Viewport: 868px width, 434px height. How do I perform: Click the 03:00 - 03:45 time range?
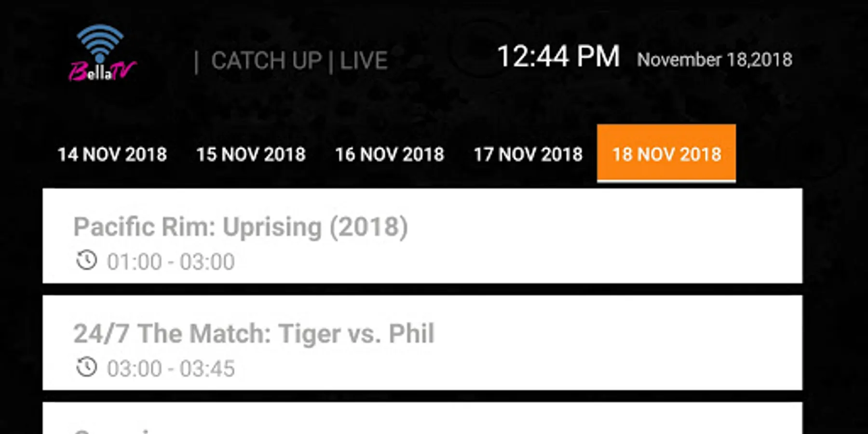click(171, 369)
